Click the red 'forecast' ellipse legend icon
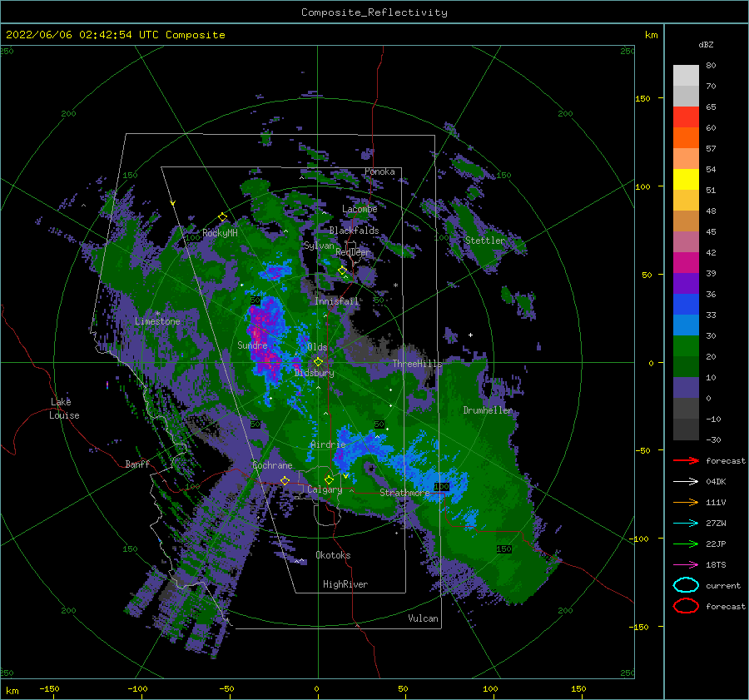The height and width of the screenshot is (700, 749). pos(686,606)
